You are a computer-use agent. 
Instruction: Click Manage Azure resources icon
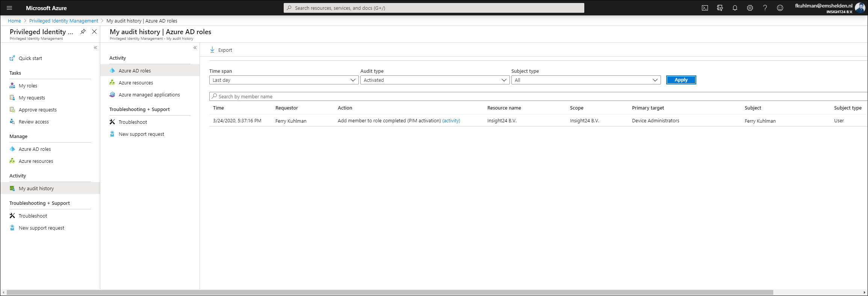(x=12, y=161)
